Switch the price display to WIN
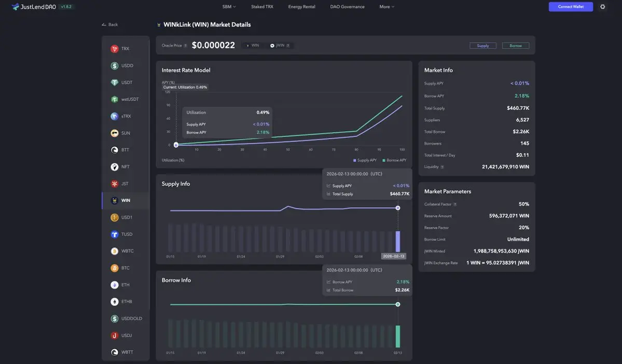The height and width of the screenshot is (364, 622). point(253,46)
